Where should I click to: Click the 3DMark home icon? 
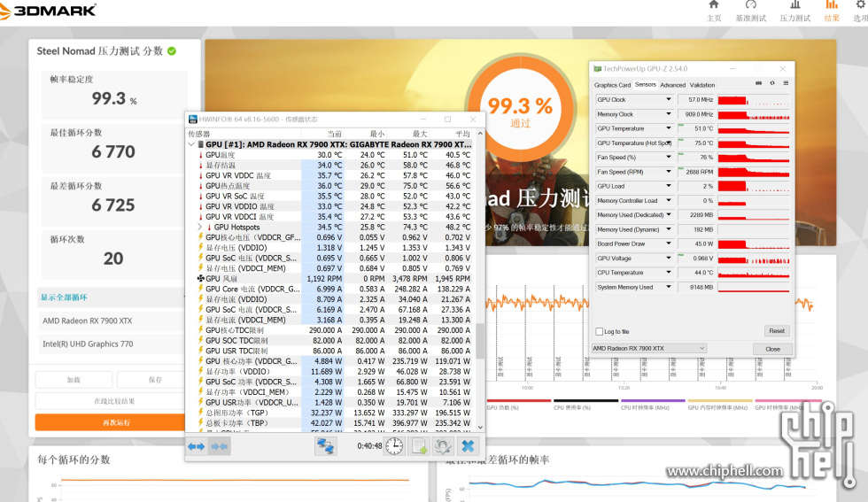point(714,5)
